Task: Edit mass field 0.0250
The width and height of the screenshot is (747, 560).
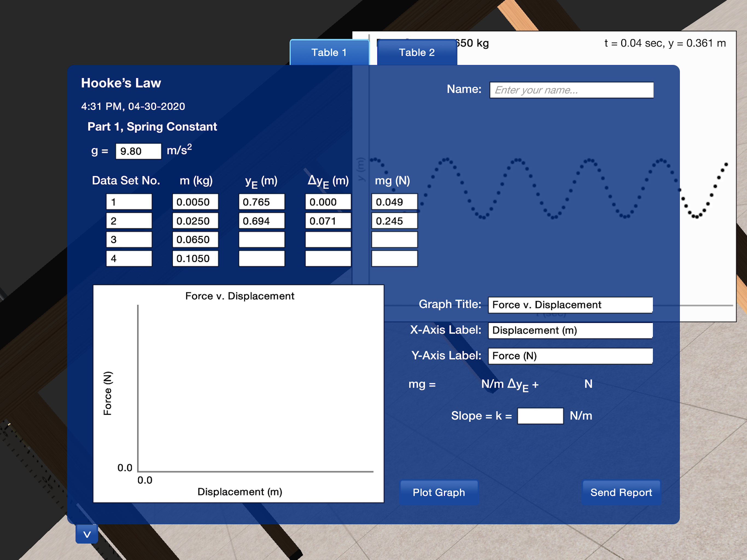Action: pos(195,221)
